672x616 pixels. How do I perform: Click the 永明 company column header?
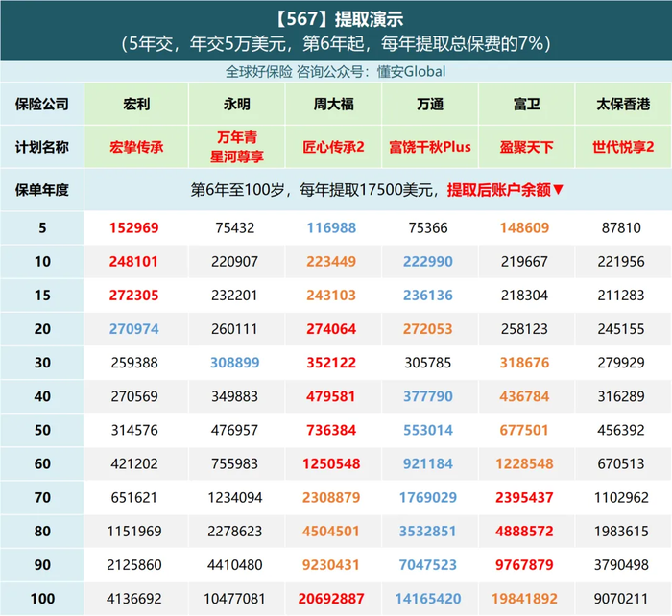[236, 104]
